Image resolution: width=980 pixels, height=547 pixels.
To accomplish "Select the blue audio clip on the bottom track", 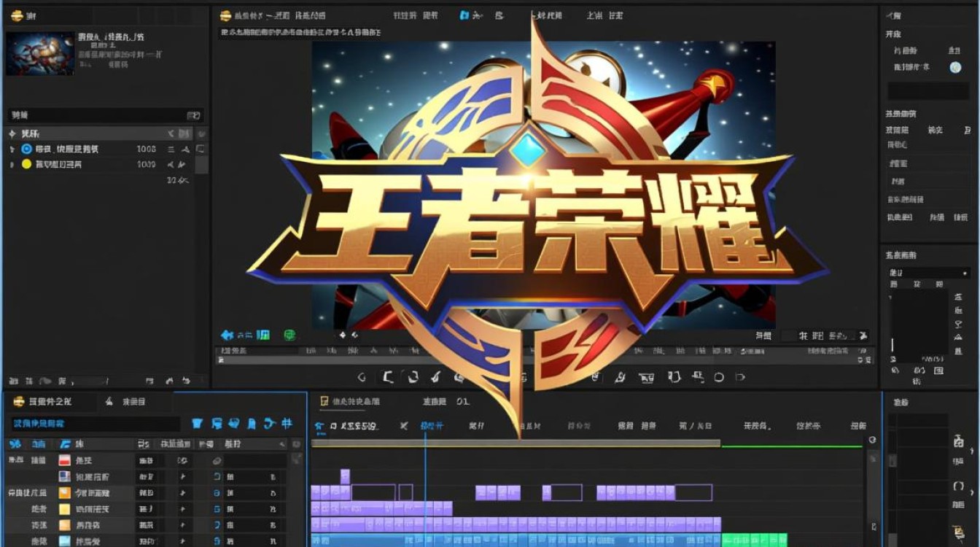I will 516,540.
